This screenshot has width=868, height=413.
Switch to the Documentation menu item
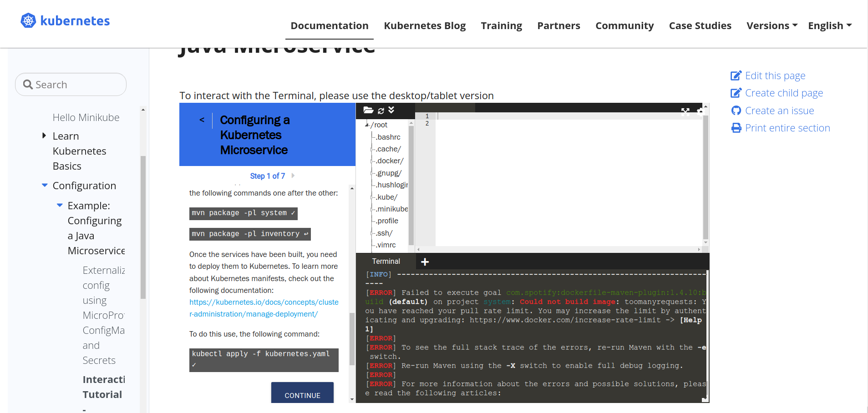pos(329,25)
